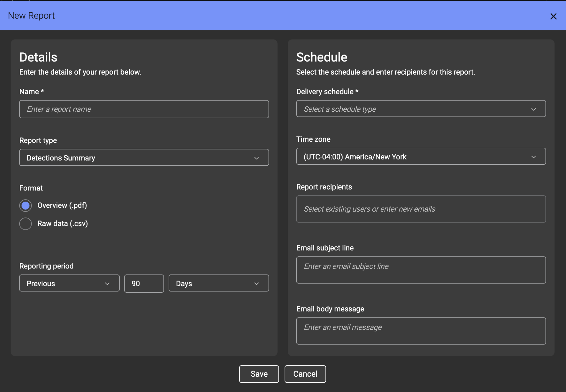Click the Delivery schedule chevron arrow
Image resolution: width=566 pixels, height=392 pixels.
pos(533,109)
